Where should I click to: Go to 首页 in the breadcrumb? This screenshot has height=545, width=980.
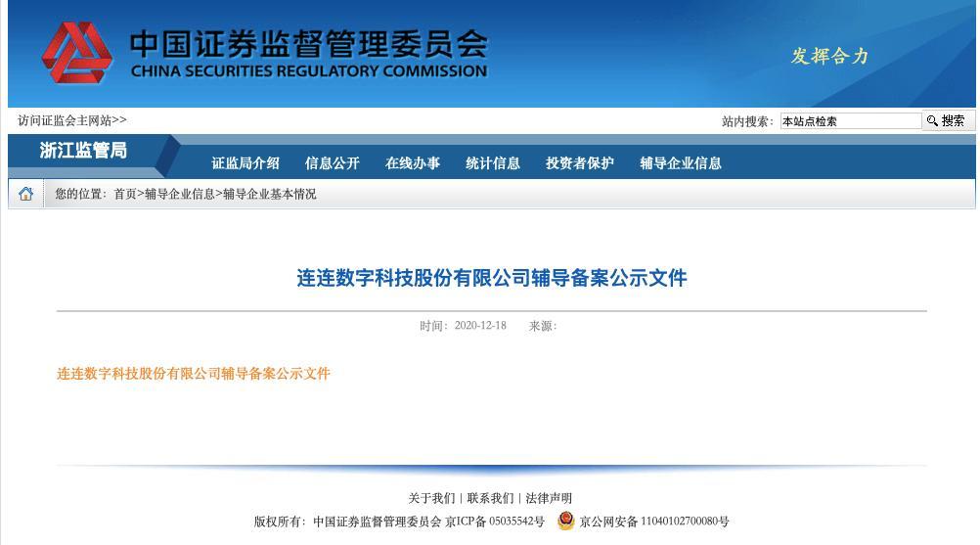[x=124, y=194]
